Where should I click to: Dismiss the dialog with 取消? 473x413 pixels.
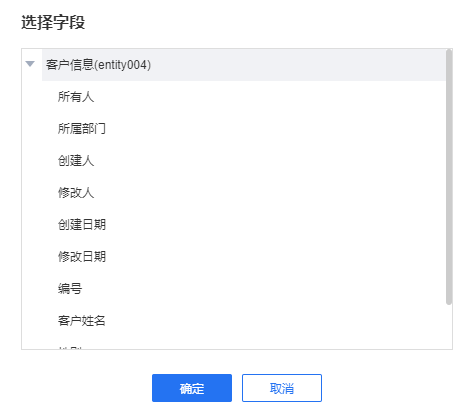click(282, 388)
